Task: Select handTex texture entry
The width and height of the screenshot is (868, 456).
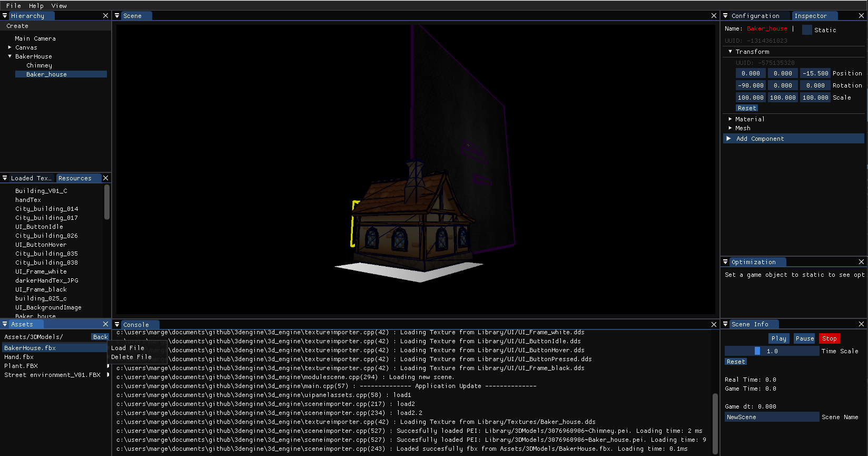Action: [28, 200]
